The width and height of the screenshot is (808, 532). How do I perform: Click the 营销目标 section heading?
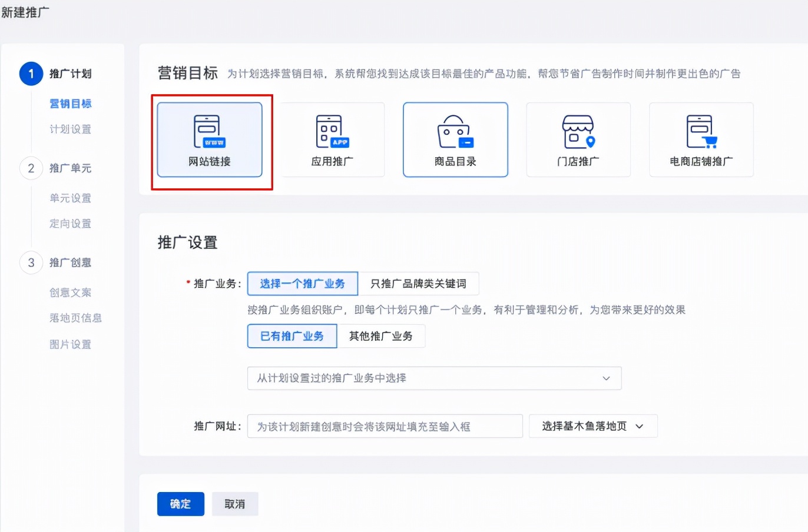[x=188, y=73]
